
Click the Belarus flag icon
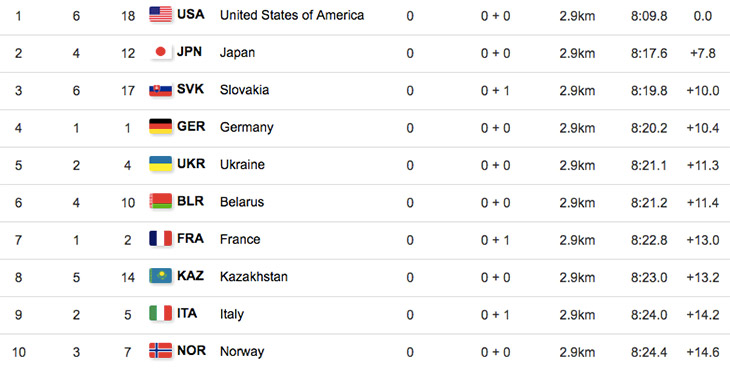pos(161,201)
